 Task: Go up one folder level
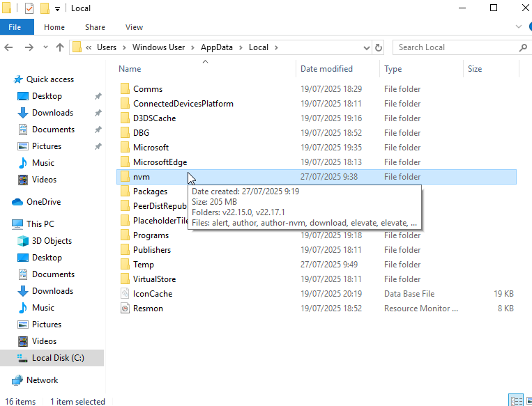tap(60, 47)
